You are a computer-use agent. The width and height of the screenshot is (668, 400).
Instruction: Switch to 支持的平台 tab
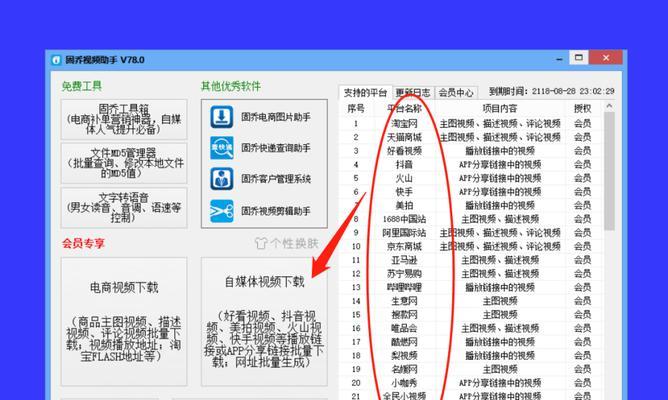tap(365, 92)
